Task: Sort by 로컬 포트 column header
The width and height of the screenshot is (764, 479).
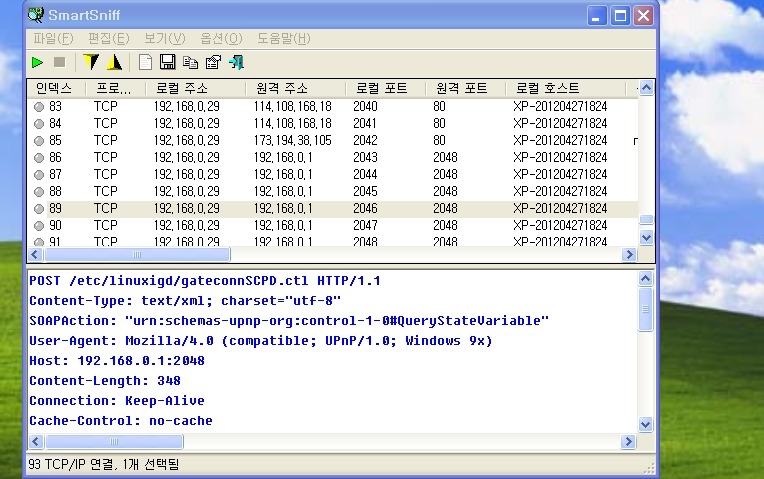Action: pos(384,88)
